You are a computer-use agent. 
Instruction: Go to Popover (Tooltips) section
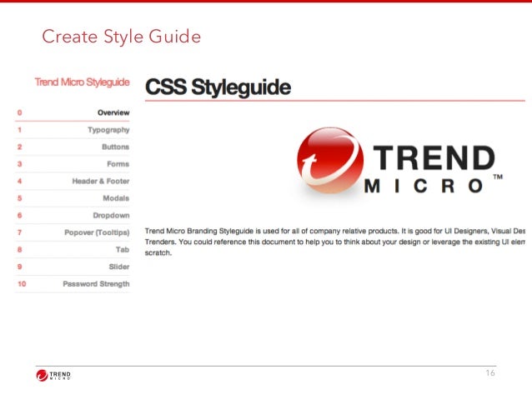[x=73, y=232]
